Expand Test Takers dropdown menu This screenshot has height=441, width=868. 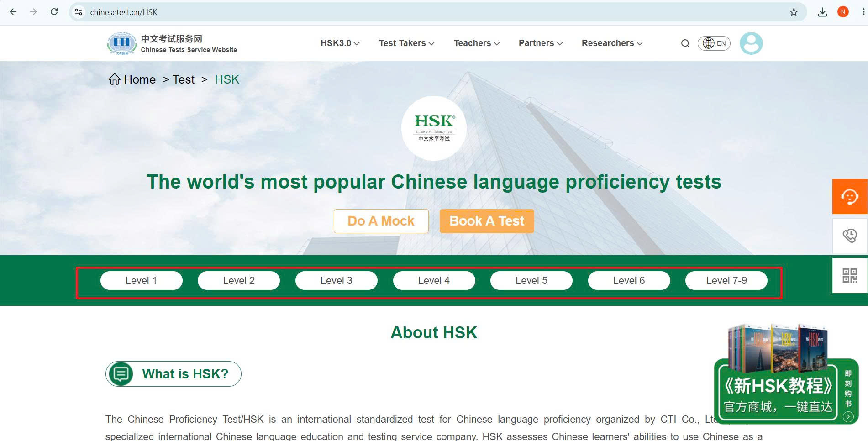[x=407, y=43]
